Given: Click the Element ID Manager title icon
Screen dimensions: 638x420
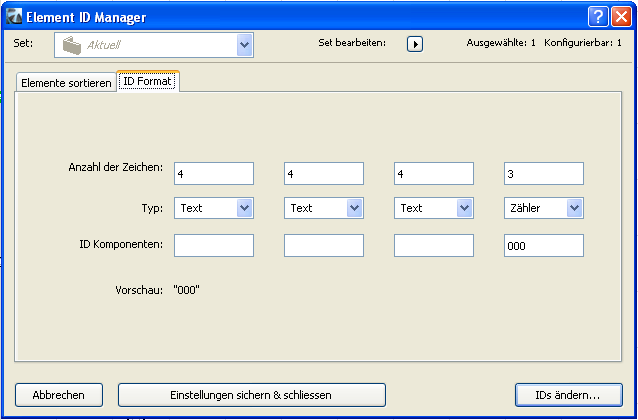Looking at the screenshot, I should click(15, 16).
